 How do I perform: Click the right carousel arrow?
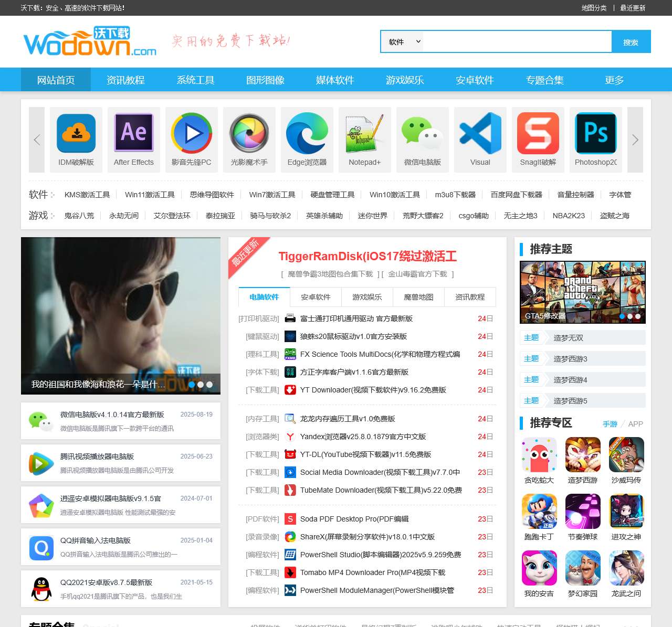pyautogui.click(x=635, y=140)
